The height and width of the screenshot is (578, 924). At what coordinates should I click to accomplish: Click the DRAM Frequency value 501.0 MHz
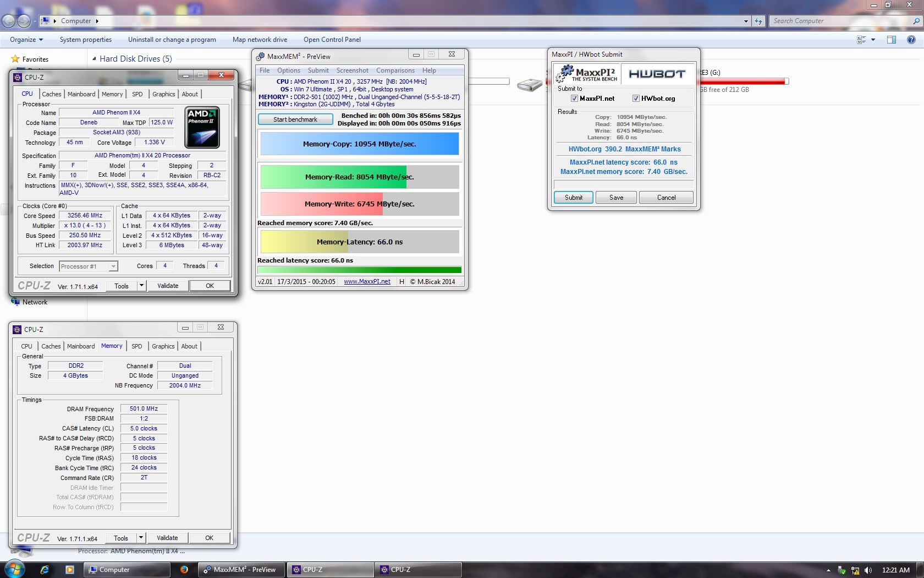pyautogui.click(x=144, y=409)
